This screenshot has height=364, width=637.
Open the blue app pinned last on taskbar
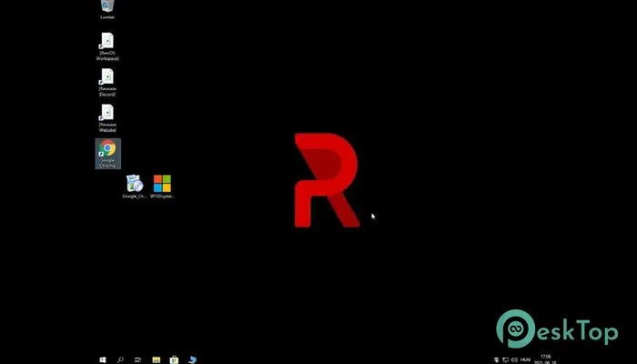pyautogui.click(x=193, y=359)
